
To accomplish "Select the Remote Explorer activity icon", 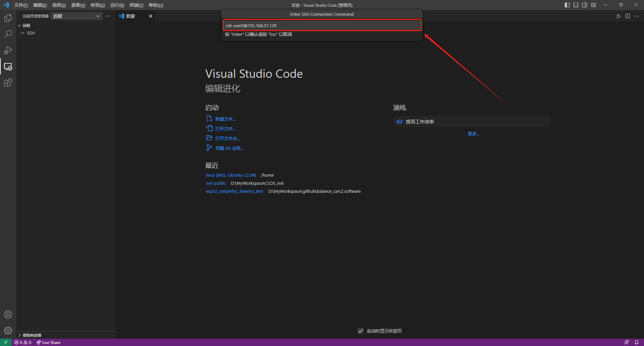I will 8,66.
